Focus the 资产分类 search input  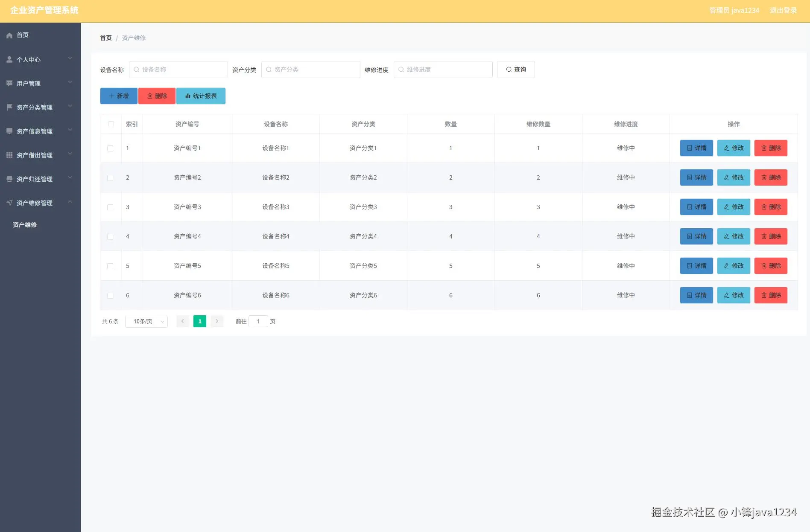point(311,70)
